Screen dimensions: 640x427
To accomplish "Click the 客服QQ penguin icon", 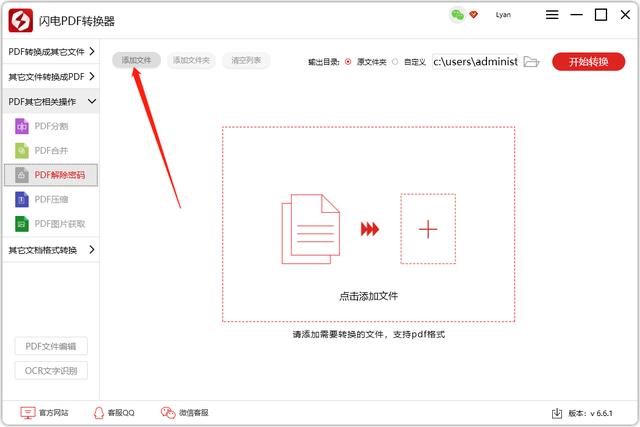I will click(99, 413).
